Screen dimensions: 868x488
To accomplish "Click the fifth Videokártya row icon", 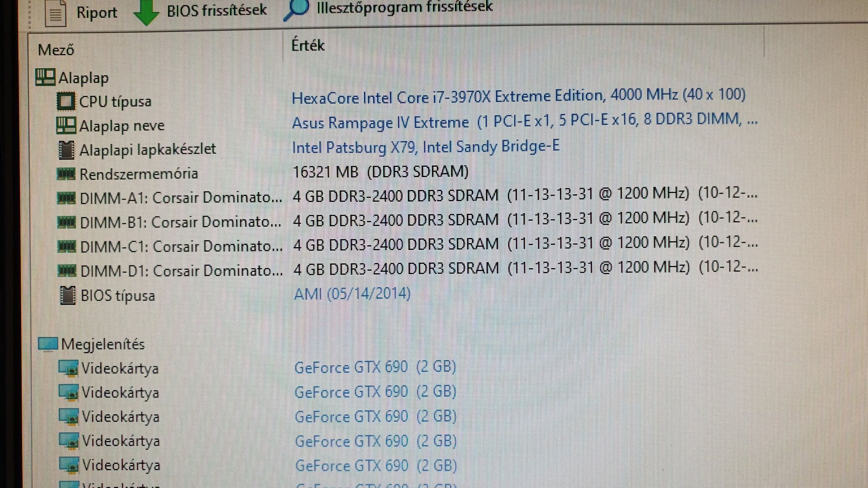I will point(69,465).
